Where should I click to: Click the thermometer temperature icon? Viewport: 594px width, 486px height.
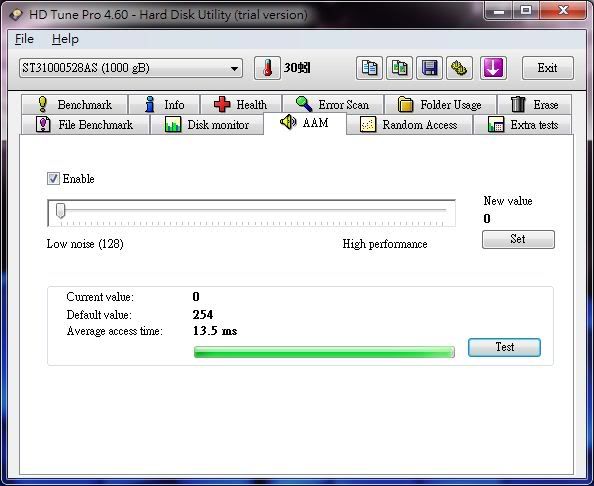267,68
